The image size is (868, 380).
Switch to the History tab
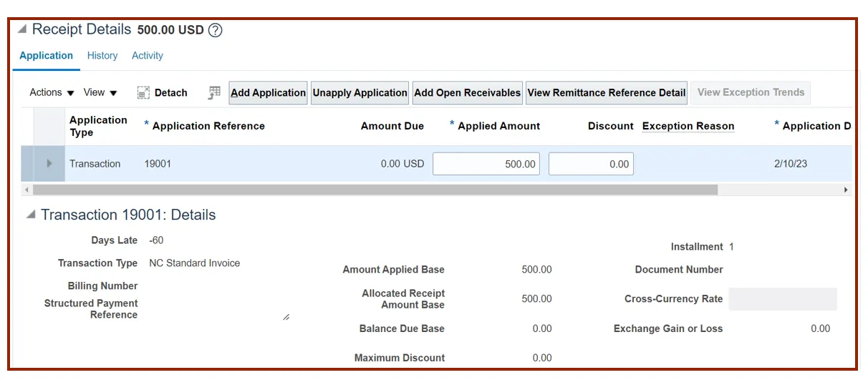pyautogui.click(x=102, y=56)
